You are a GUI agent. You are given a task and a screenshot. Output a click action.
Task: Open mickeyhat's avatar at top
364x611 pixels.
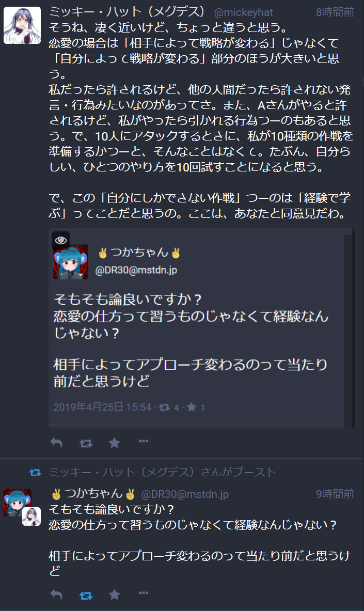coord(22,25)
